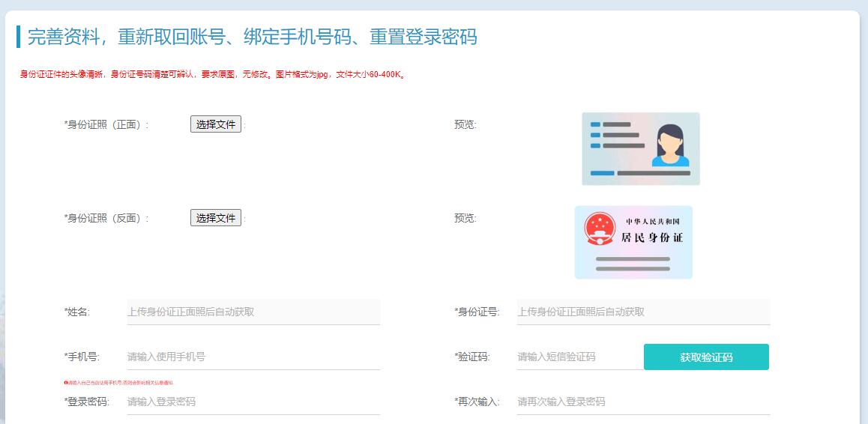868x424 pixels.
Task: Focus the 姓名 name input field
Action: [x=253, y=312]
